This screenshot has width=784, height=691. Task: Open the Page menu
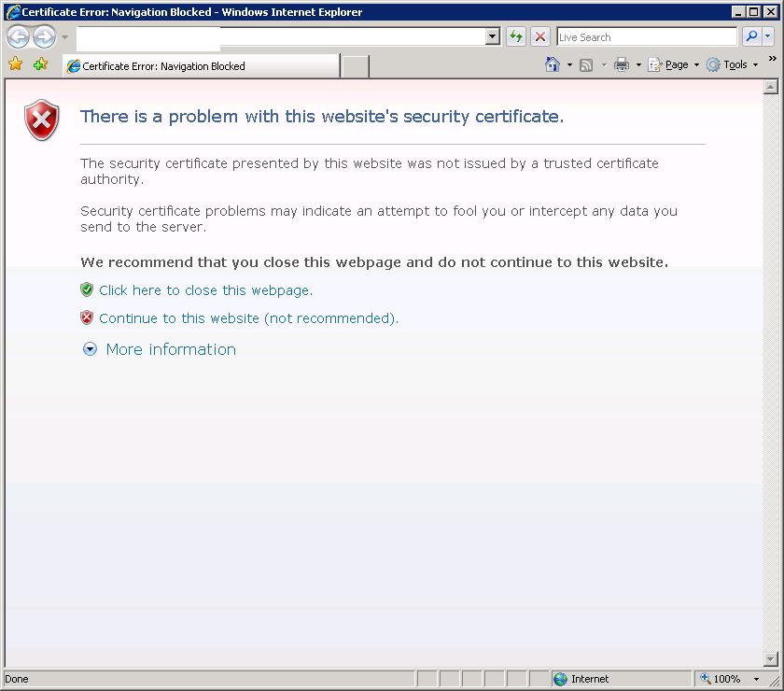[674, 63]
